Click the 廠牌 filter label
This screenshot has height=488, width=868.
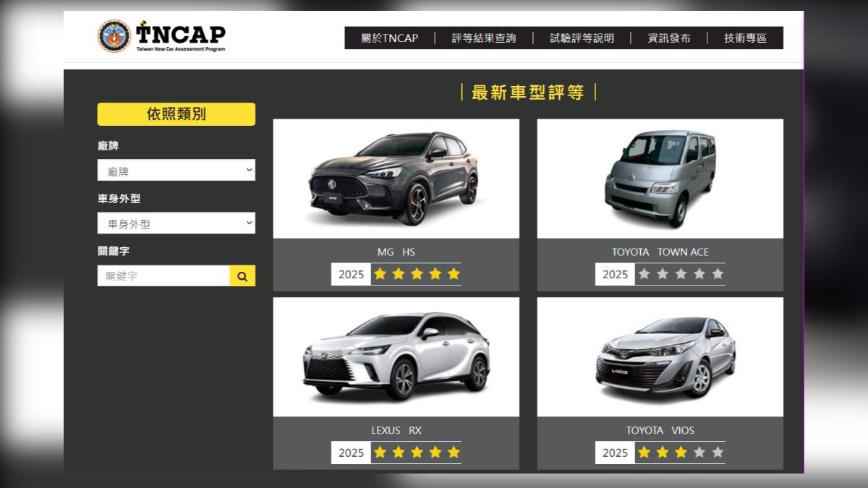[x=108, y=146]
